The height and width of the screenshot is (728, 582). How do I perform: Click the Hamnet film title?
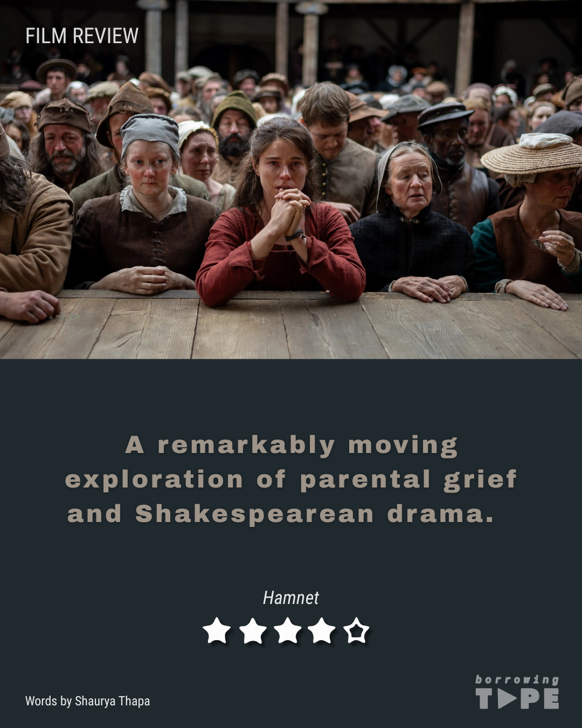(291, 597)
